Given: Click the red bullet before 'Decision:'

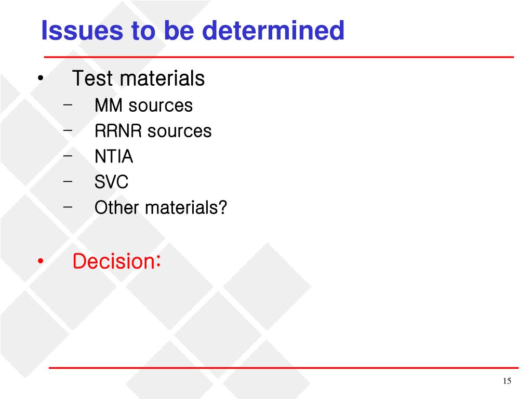Looking at the screenshot, I should 41,261.
